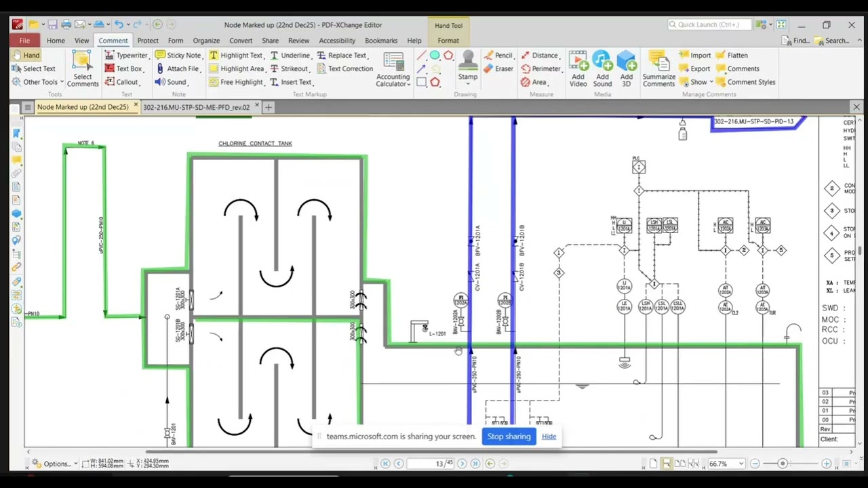The height and width of the screenshot is (488, 868).
Task: Switch to single page layout
Action: tap(653, 464)
